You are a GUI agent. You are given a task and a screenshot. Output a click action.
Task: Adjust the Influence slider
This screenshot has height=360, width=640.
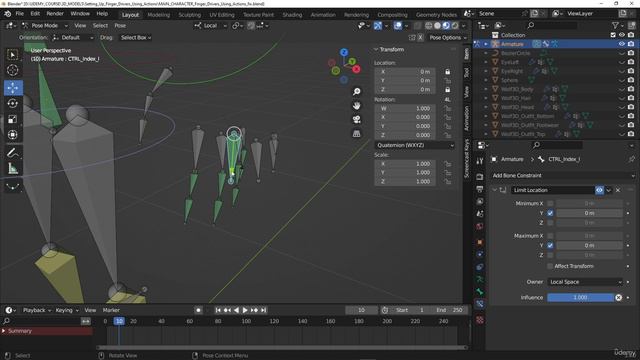point(580,298)
